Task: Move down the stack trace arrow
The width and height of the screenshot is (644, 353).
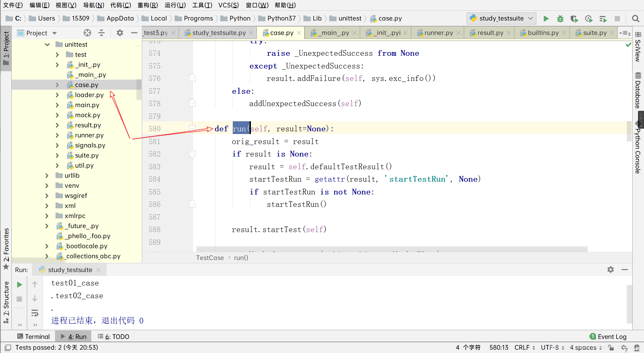Action: click(x=35, y=299)
